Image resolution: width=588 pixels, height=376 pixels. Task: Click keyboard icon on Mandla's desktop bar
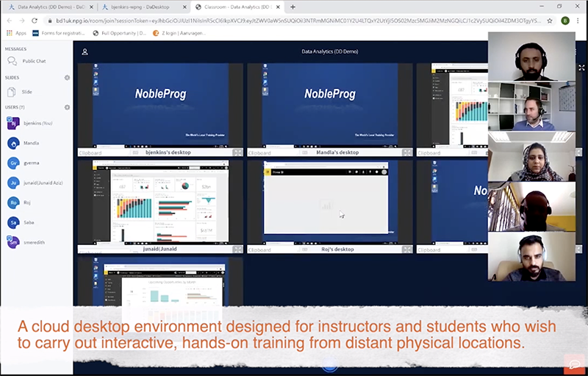[305, 153]
